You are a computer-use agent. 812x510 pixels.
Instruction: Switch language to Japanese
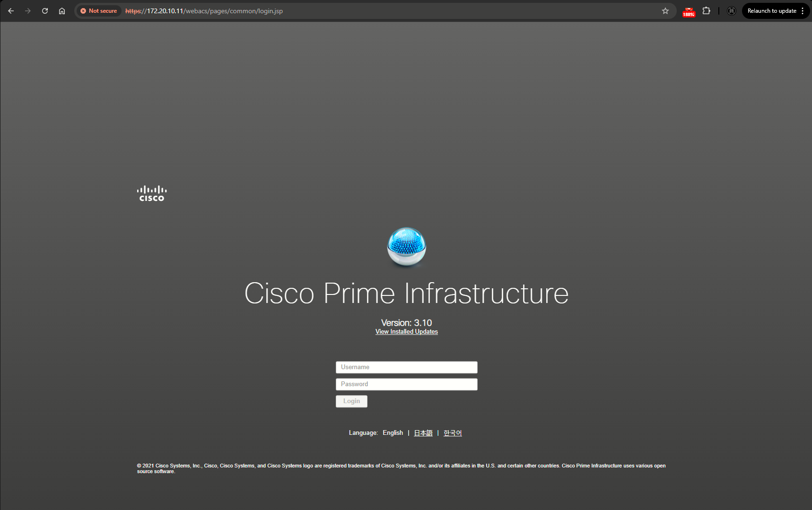pos(423,433)
